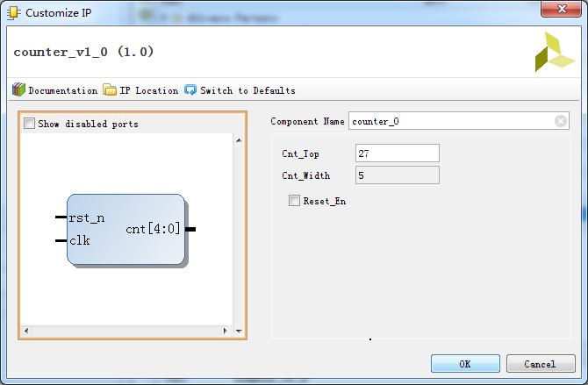Screen dimensions: 588x385
Task: Click the symbol pane scroll right arrow
Action: (225, 331)
